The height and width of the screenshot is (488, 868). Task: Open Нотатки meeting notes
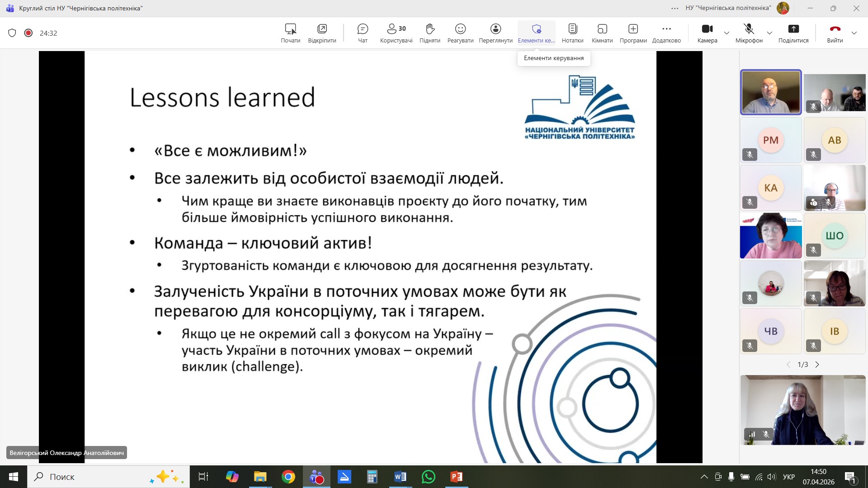click(x=572, y=33)
